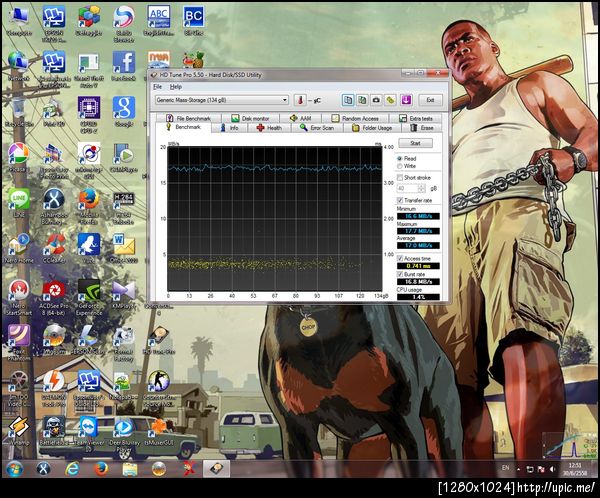This screenshot has height=498, width=600.
Task: Switch to the Extra tests tab
Action: [x=416, y=118]
